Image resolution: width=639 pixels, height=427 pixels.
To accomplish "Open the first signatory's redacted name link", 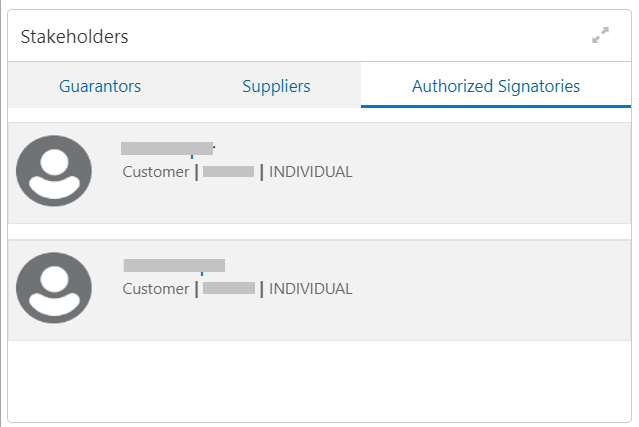I will coord(167,148).
